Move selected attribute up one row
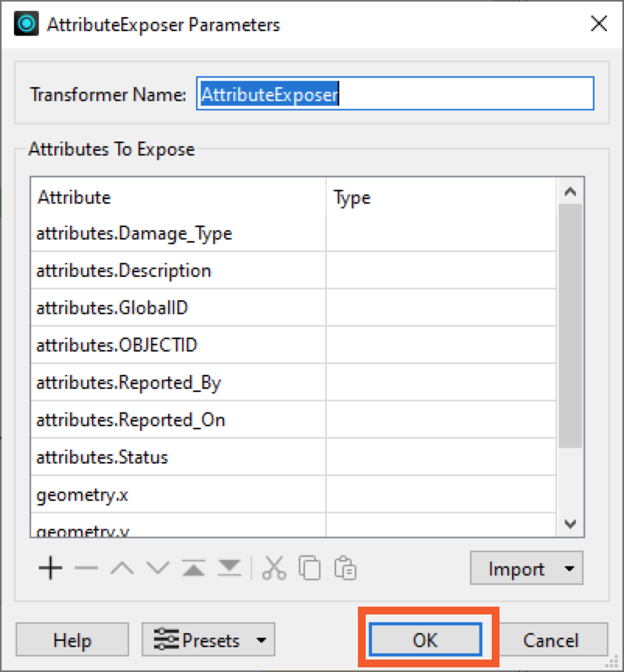This screenshot has width=624, height=672. 121,568
